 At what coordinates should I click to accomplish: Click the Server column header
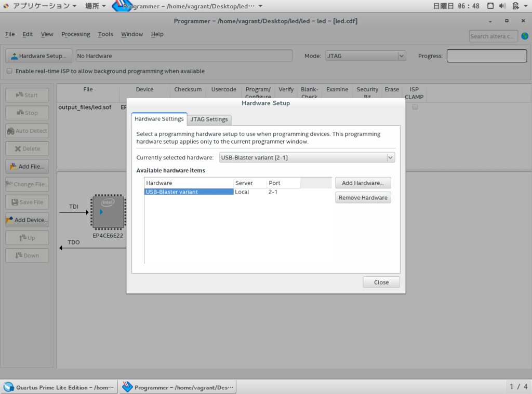[x=250, y=183]
